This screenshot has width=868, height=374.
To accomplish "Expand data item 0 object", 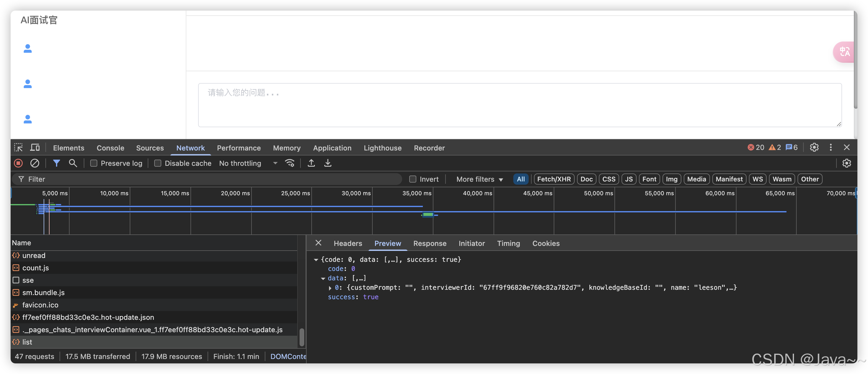I will [x=330, y=288].
